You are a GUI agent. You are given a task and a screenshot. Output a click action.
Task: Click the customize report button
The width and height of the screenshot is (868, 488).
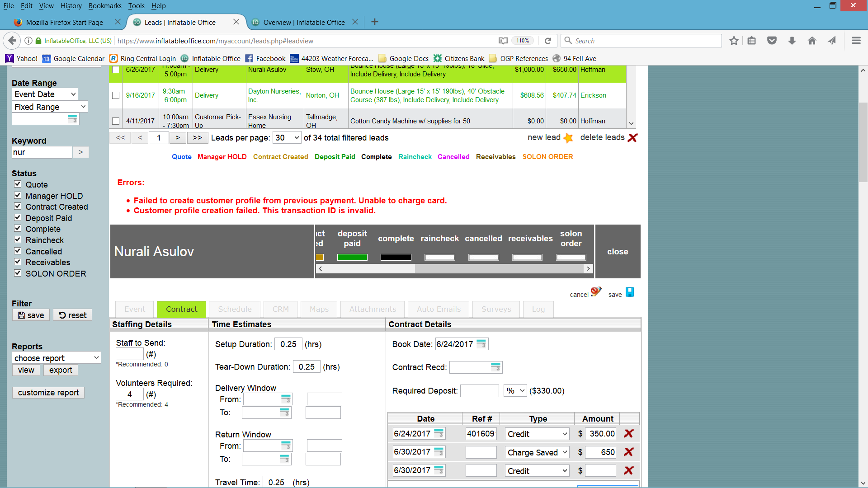point(48,393)
